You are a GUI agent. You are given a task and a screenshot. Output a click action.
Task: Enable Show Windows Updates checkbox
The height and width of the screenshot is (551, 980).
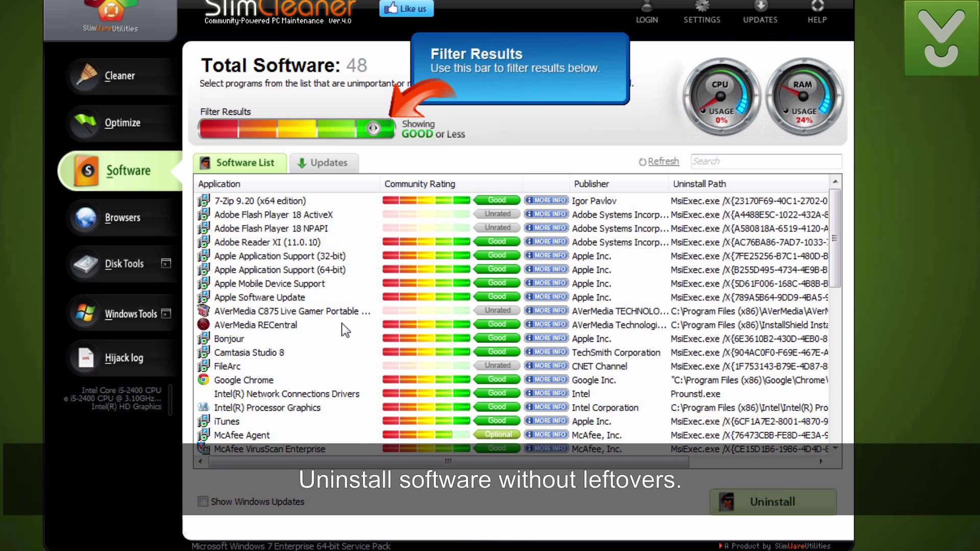click(203, 502)
